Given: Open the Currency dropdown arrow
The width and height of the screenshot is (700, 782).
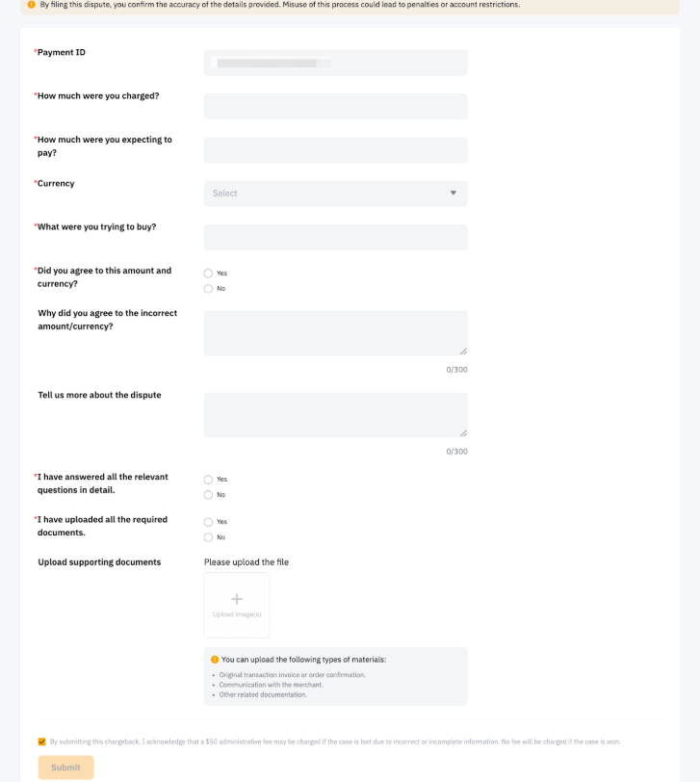Looking at the screenshot, I should tap(454, 194).
